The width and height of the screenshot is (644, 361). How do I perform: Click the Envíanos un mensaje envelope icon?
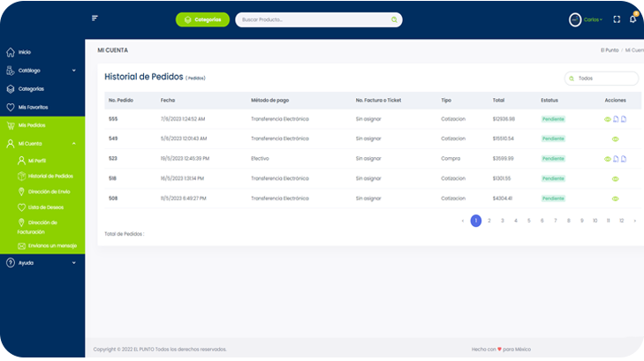click(x=21, y=246)
